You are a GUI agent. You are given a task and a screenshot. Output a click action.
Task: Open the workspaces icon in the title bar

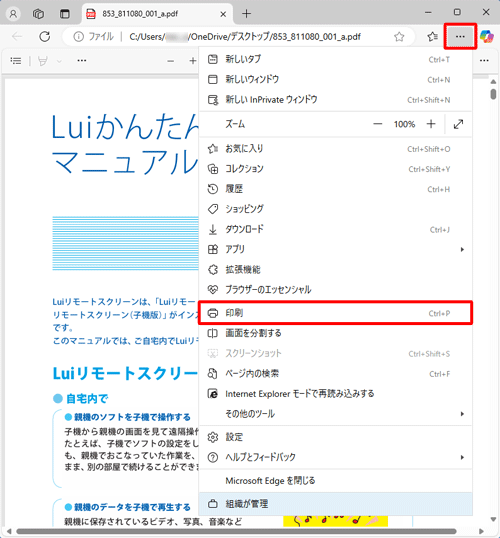[x=38, y=14]
